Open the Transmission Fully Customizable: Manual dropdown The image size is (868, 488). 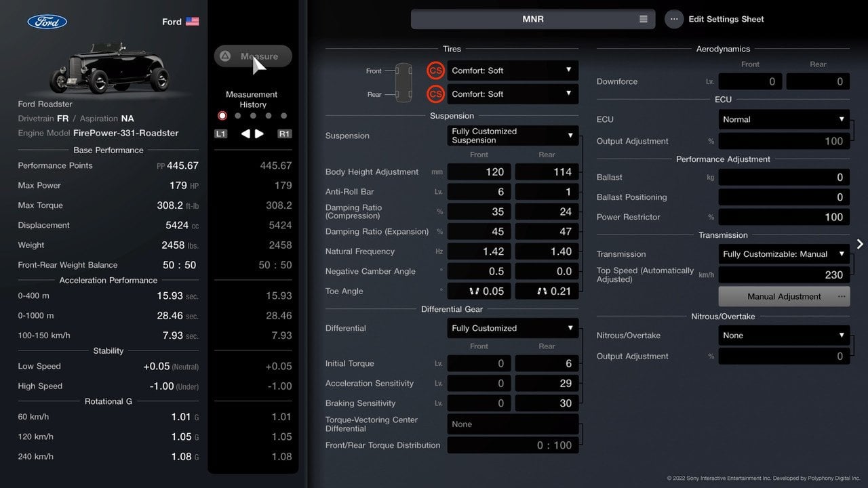point(784,254)
